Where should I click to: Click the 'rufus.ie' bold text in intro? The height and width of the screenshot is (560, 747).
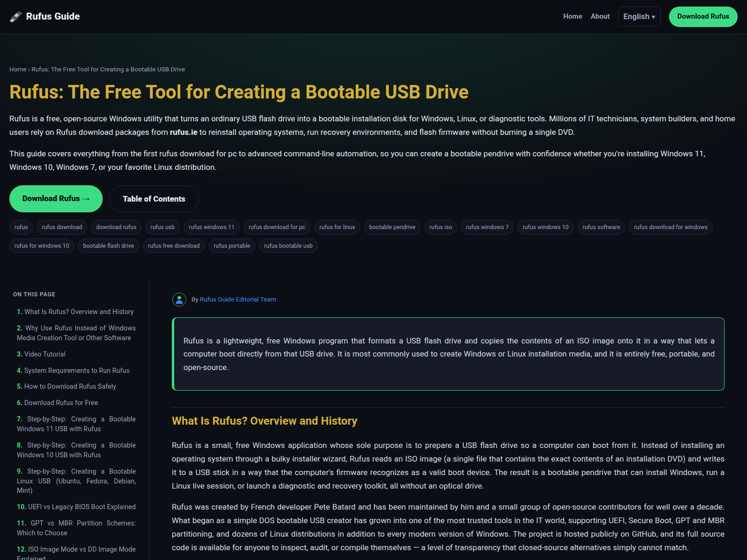coord(183,133)
